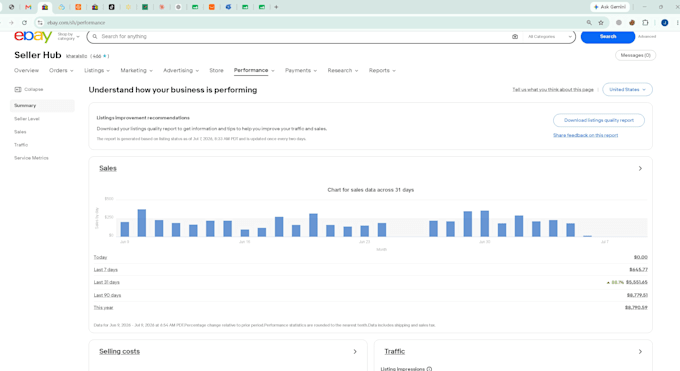Click the eBay logo
The height and width of the screenshot is (371, 680).
click(33, 36)
